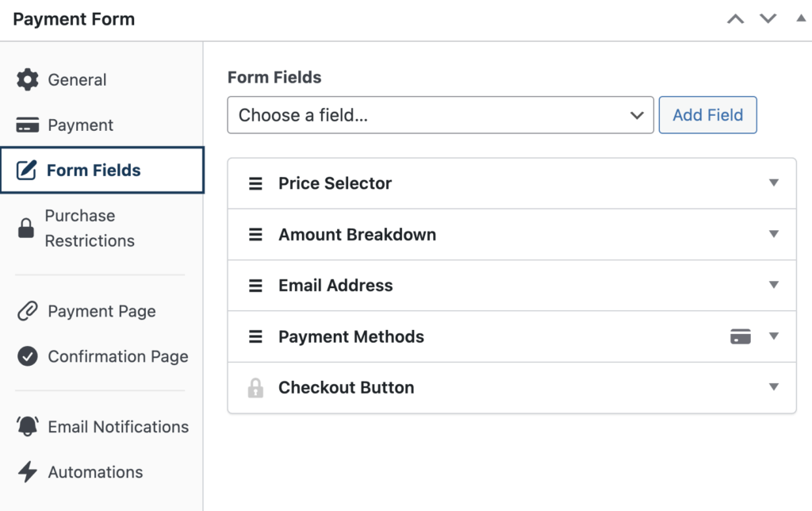Click the card icon in Payment Methods row

click(x=740, y=336)
